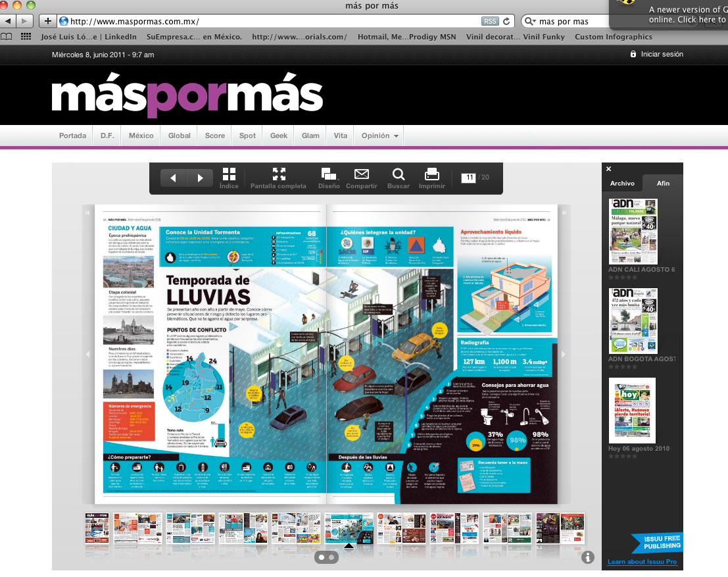The width and height of the screenshot is (728, 577).
Task: Open Top Sites grid icon
Action: tap(26, 37)
